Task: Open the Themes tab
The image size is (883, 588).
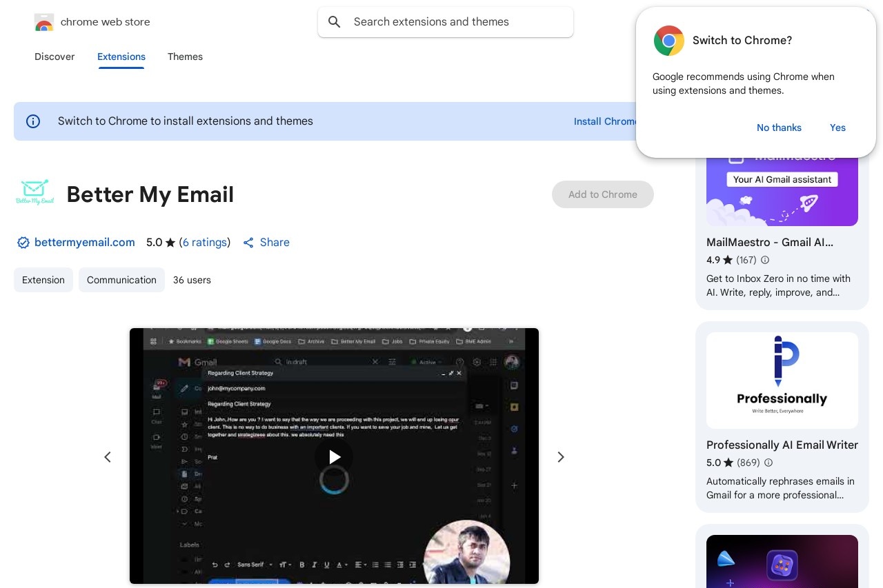Action: coord(185,57)
